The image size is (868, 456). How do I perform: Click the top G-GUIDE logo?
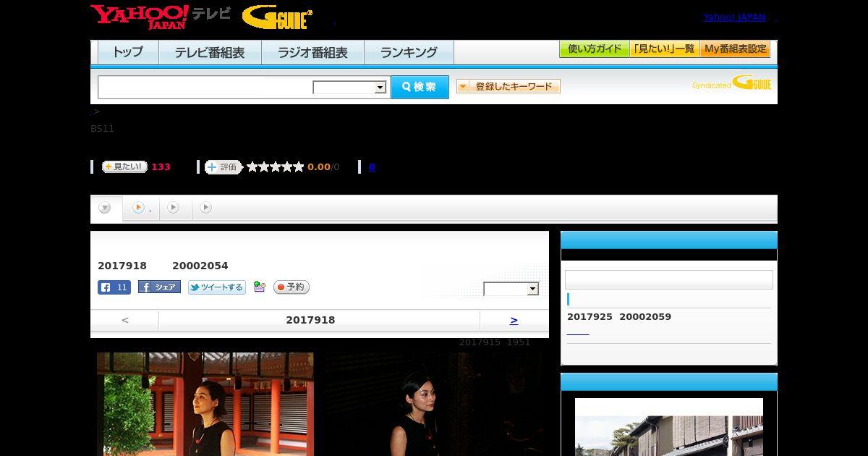[277, 17]
